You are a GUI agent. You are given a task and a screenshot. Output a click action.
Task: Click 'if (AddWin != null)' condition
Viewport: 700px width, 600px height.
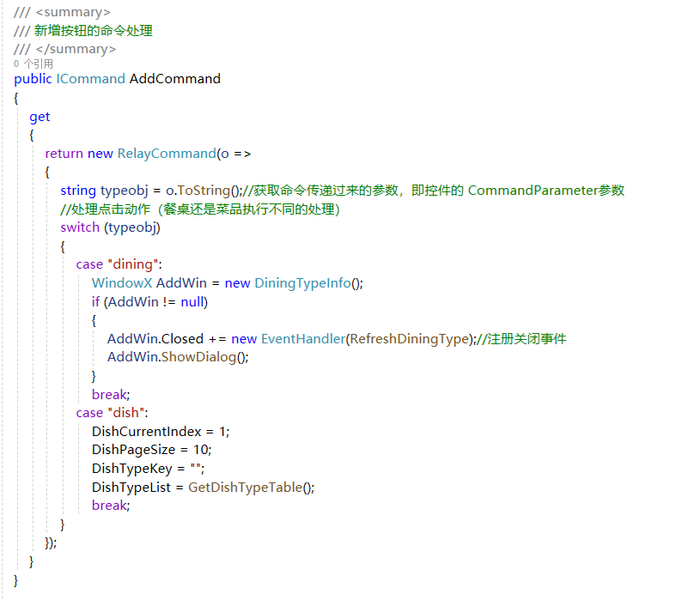[149, 302]
